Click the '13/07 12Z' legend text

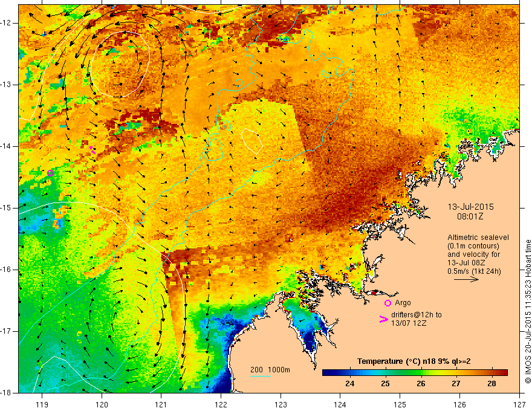[409, 323]
